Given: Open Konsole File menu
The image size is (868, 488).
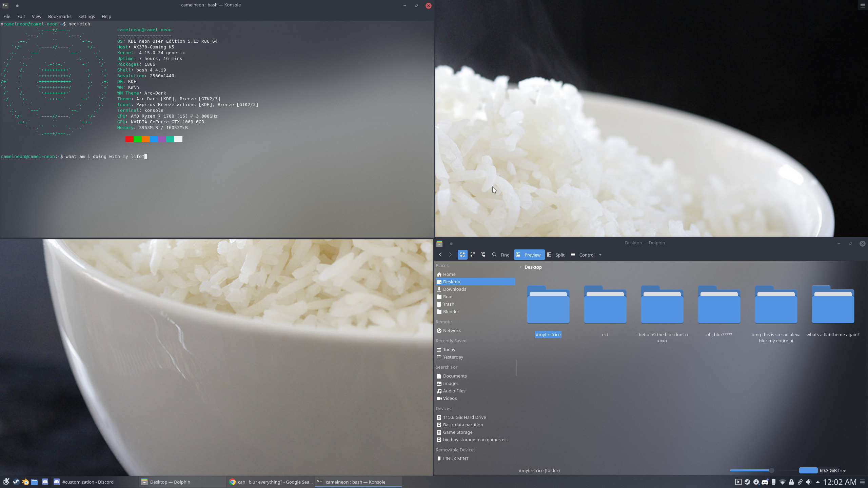Looking at the screenshot, I should coord(7,16).
